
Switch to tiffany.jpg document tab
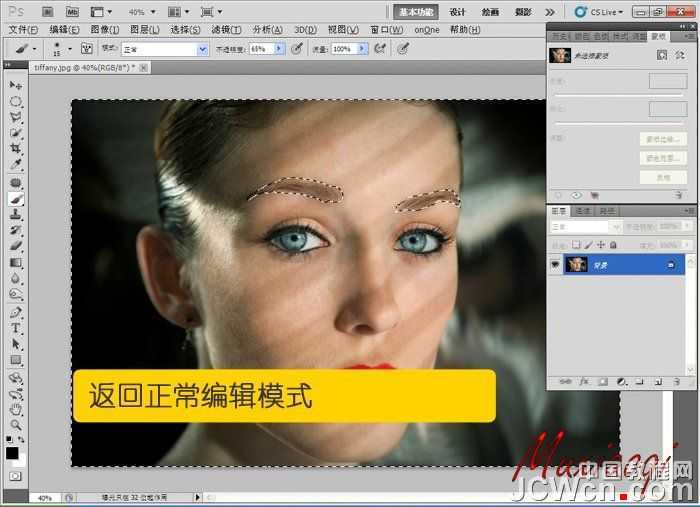point(91,67)
